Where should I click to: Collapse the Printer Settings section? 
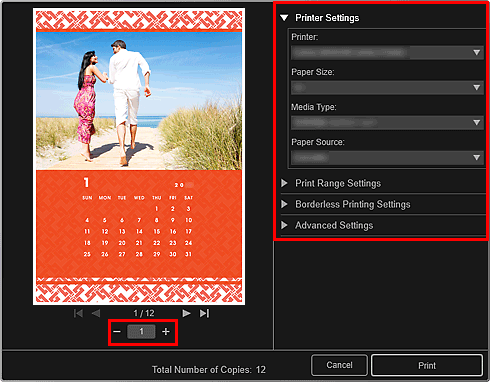point(284,18)
